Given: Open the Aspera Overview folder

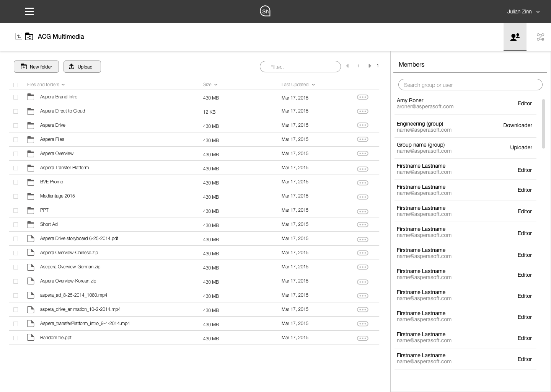Looking at the screenshot, I should tap(57, 154).
